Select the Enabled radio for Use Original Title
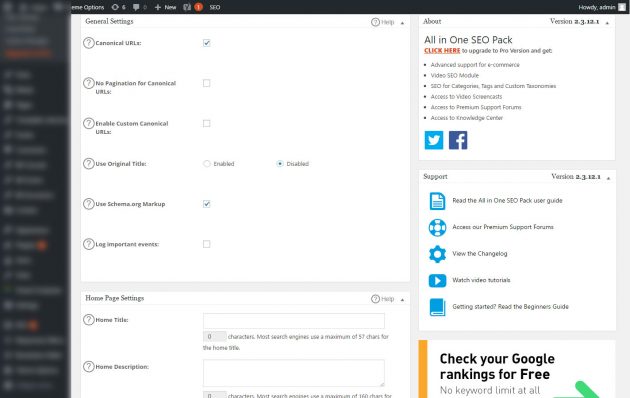Viewport: 630px width, 398px height. click(x=207, y=163)
